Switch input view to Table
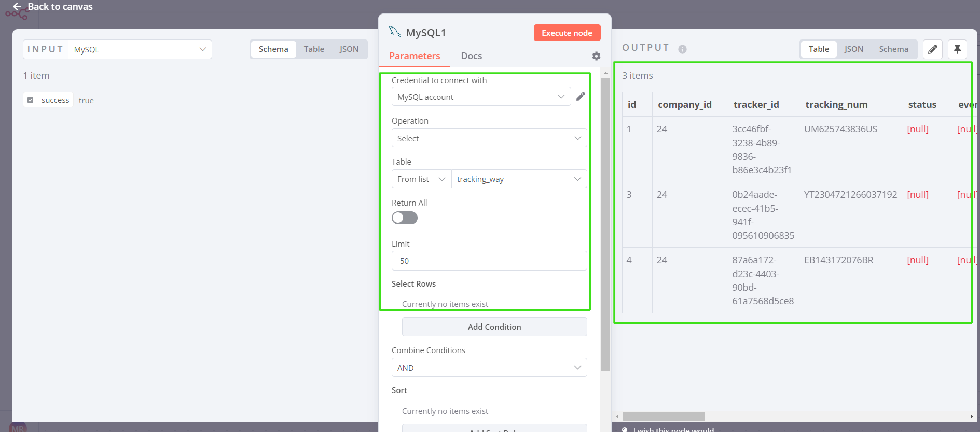This screenshot has height=432, width=980. 314,49
